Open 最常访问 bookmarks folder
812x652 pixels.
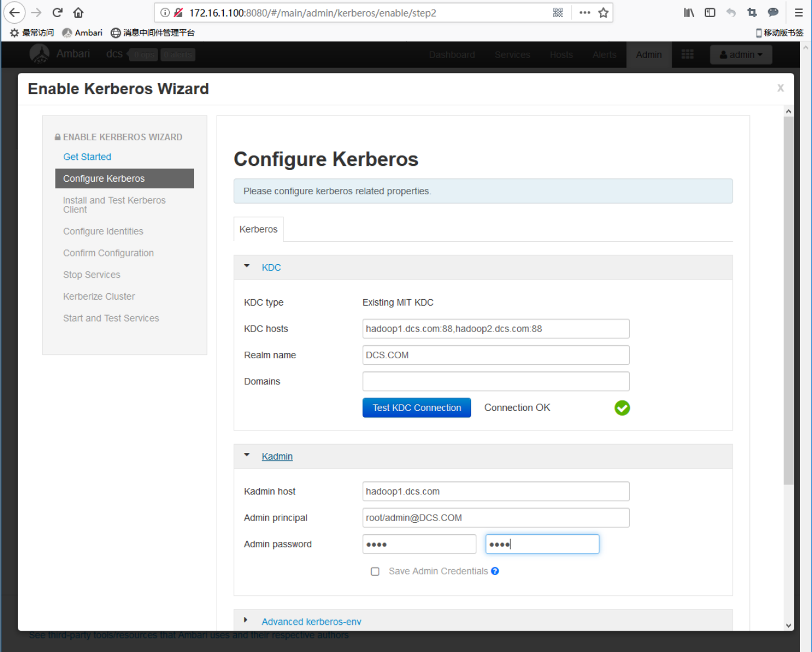click(32, 33)
